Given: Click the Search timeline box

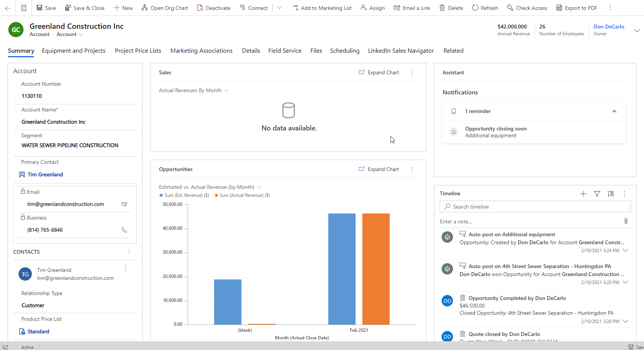Looking at the screenshot, I should point(535,207).
